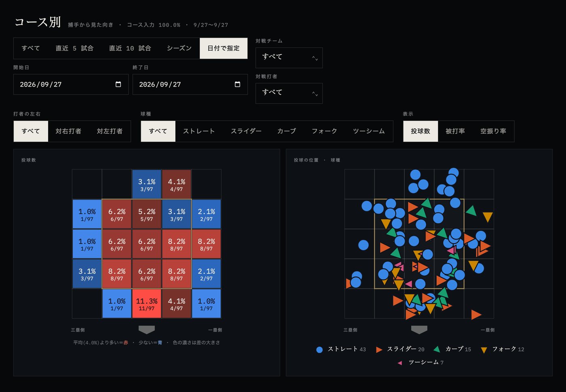Open calendar picker for 終了日 field

click(x=237, y=84)
